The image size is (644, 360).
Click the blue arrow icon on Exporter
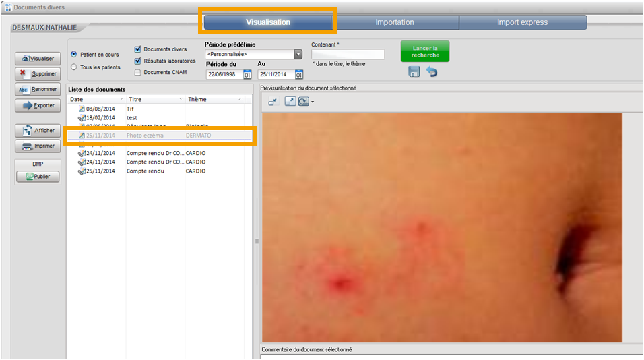[x=27, y=106]
